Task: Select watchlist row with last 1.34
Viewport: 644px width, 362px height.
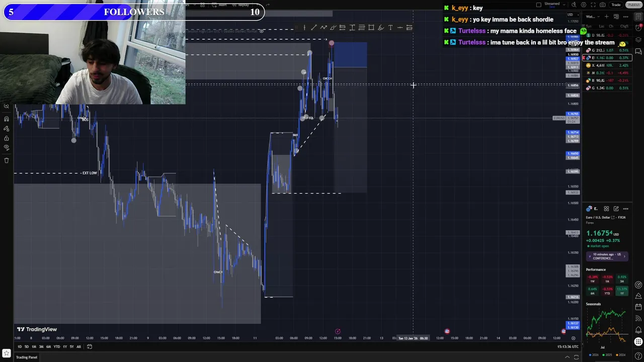Action: [607, 88]
